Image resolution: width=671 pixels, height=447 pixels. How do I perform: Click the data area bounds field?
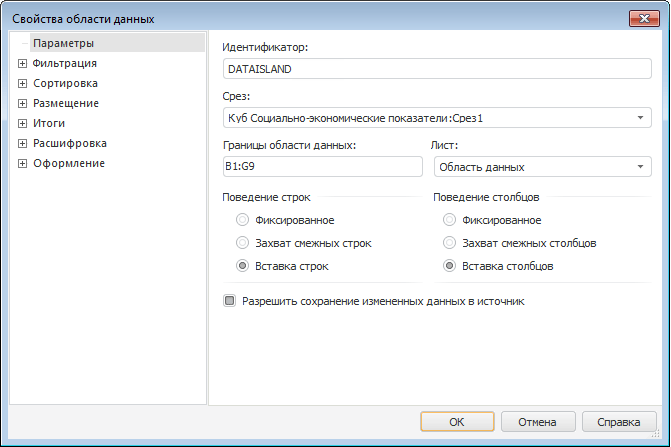tap(322, 167)
